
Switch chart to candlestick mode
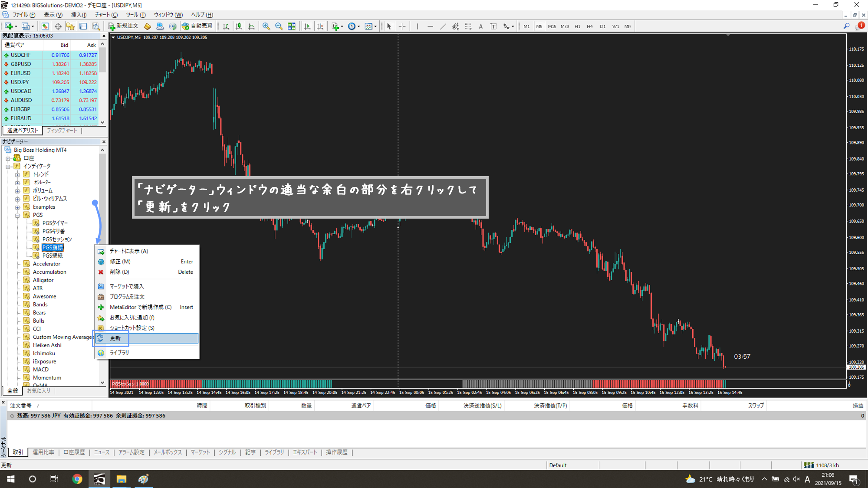coord(239,26)
